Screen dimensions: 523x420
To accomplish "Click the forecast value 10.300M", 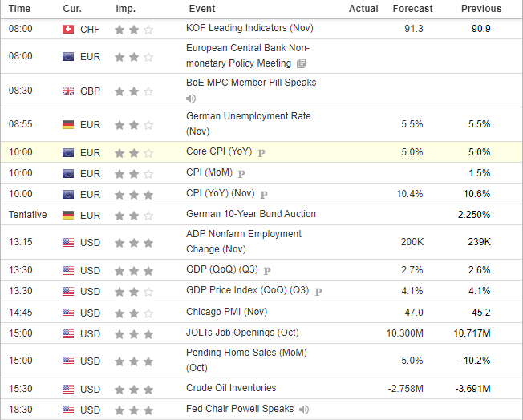I will point(404,333).
